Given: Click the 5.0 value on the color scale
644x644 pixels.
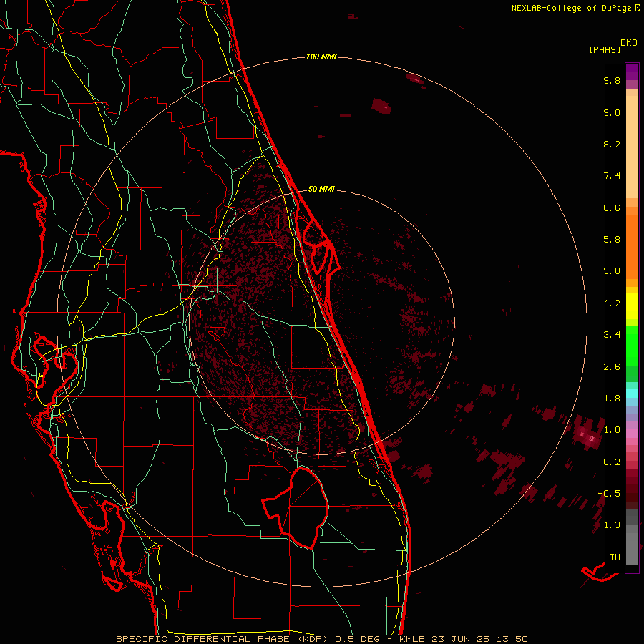Looking at the screenshot, I should [612, 271].
